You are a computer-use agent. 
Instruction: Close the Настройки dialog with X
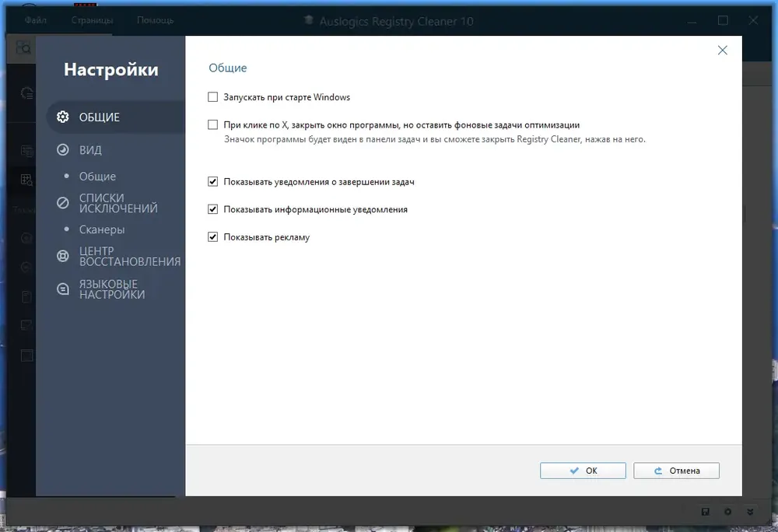(x=723, y=50)
